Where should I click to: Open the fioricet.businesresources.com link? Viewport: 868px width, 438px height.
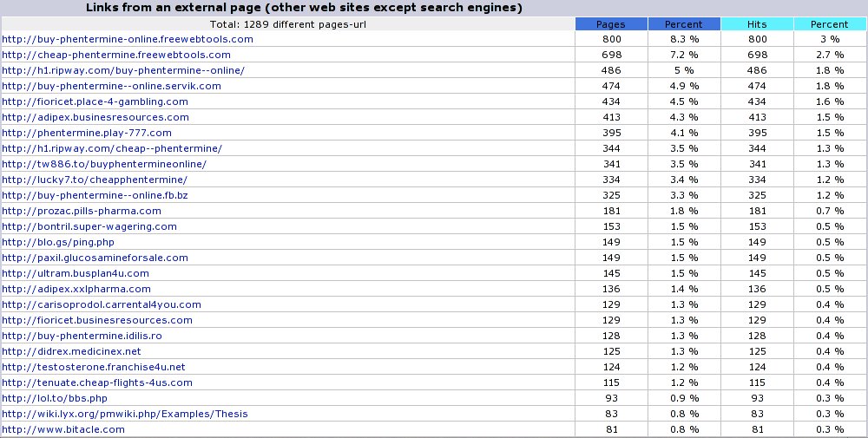click(97, 320)
